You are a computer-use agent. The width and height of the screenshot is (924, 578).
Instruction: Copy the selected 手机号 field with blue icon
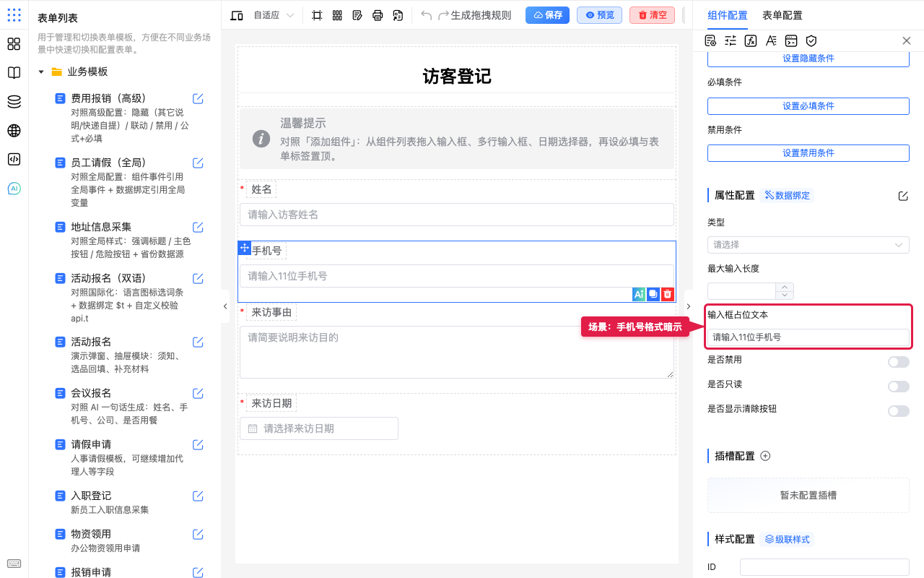[653, 294]
